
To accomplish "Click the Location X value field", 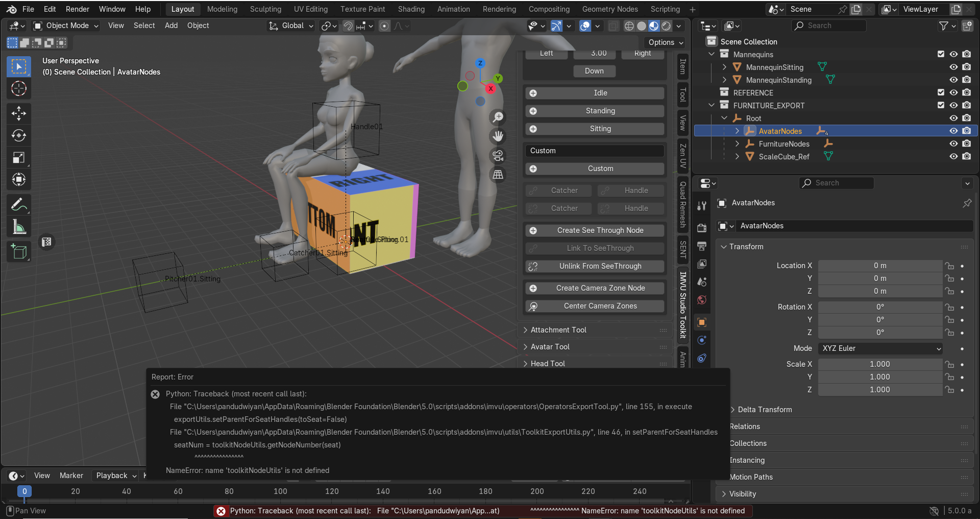I will tap(880, 266).
